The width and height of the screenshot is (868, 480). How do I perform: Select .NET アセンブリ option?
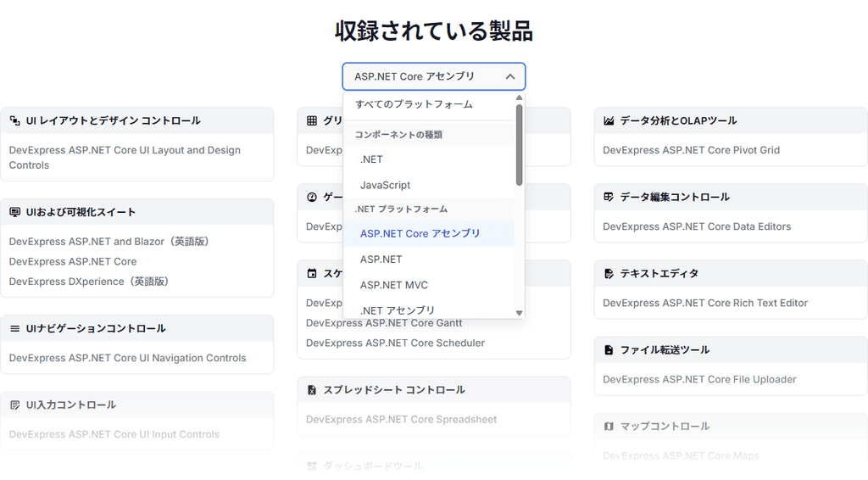tap(428, 310)
